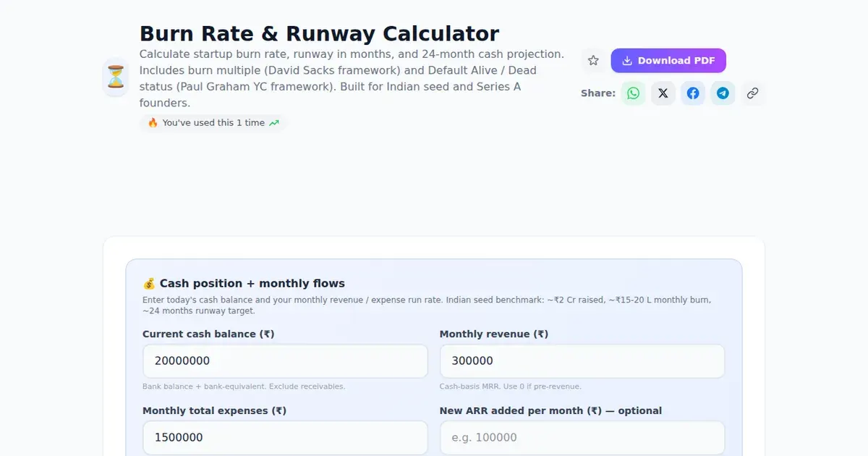868x456 pixels.
Task: Click the "Bank balance + bank-equivalent" hint text
Action: [x=244, y=387]
